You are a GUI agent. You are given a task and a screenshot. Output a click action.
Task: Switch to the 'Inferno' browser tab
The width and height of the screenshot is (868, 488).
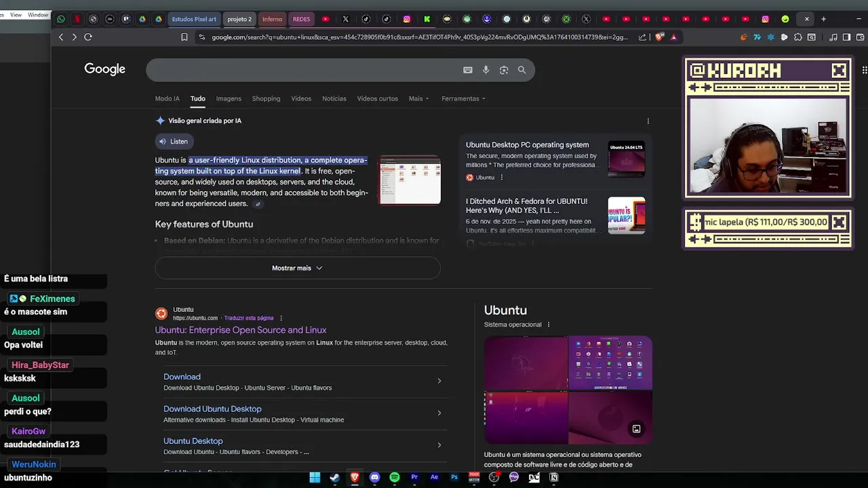point(272,19)
